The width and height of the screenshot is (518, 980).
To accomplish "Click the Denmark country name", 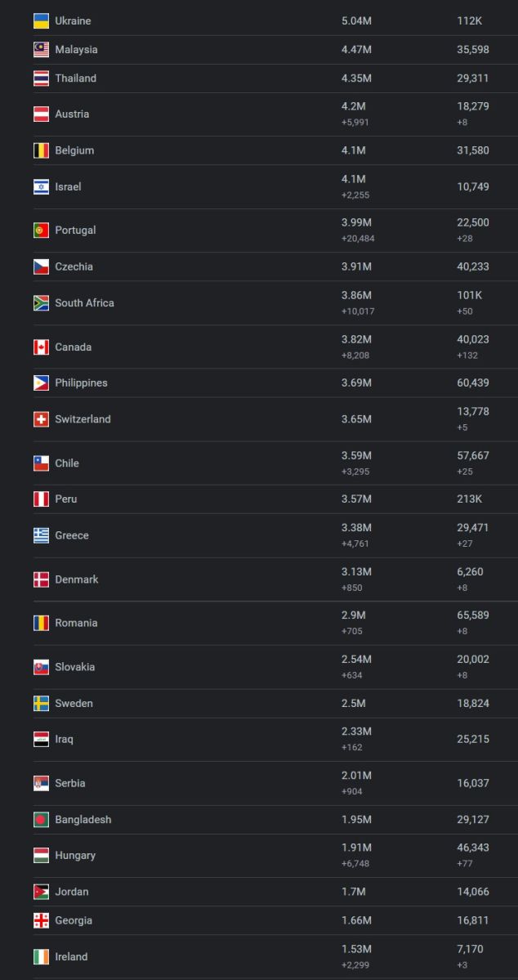I will 76,579.
